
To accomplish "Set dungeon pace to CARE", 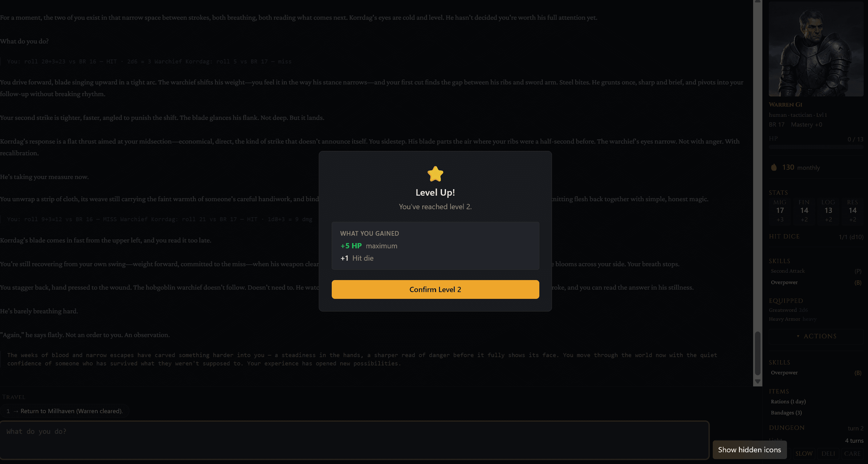I will [852, 454].
